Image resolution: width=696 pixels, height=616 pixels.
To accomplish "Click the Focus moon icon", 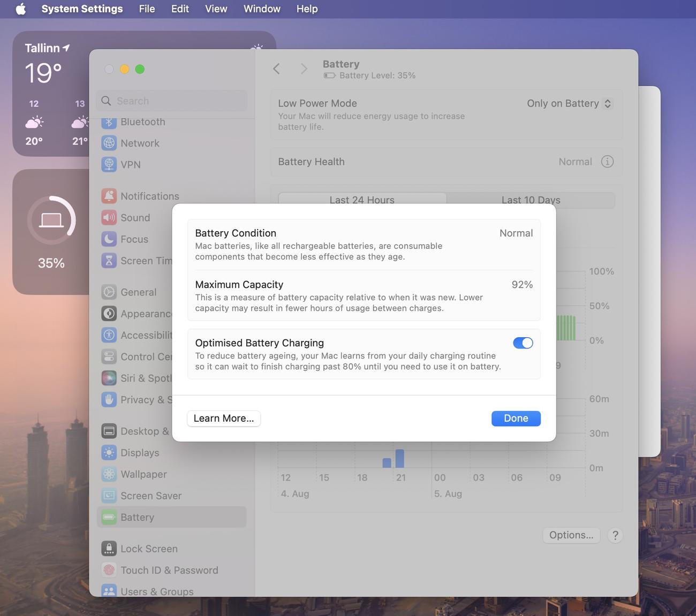I will (x=109, y=239).
